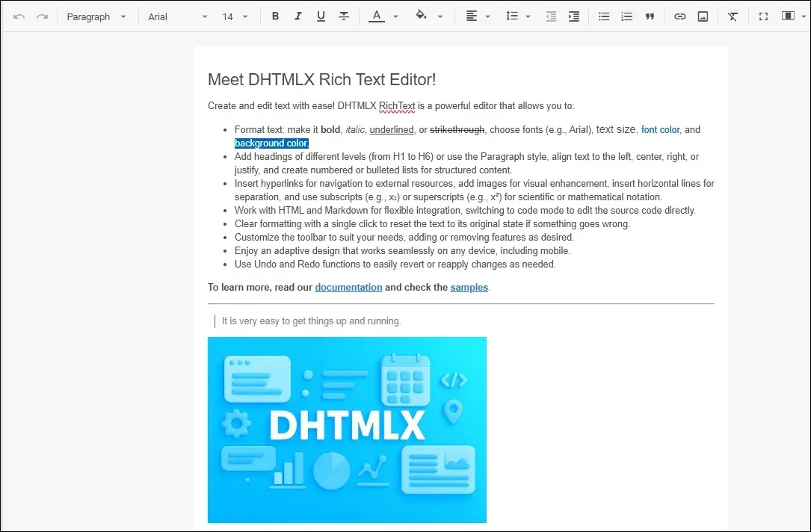Image resolution: width=811 pixels, height=532 pixels.
Task: Enter fullscreen mode
Action: click(763, 16)
